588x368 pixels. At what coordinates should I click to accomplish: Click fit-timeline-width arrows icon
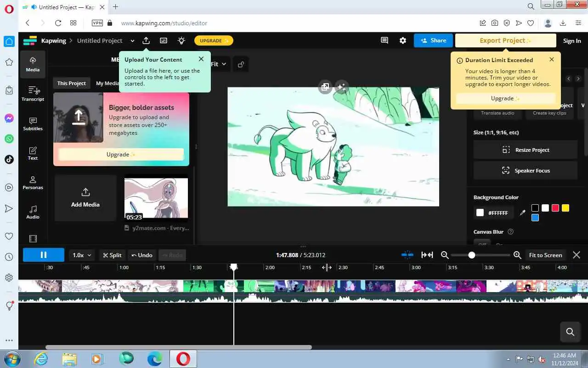point(427,255)
